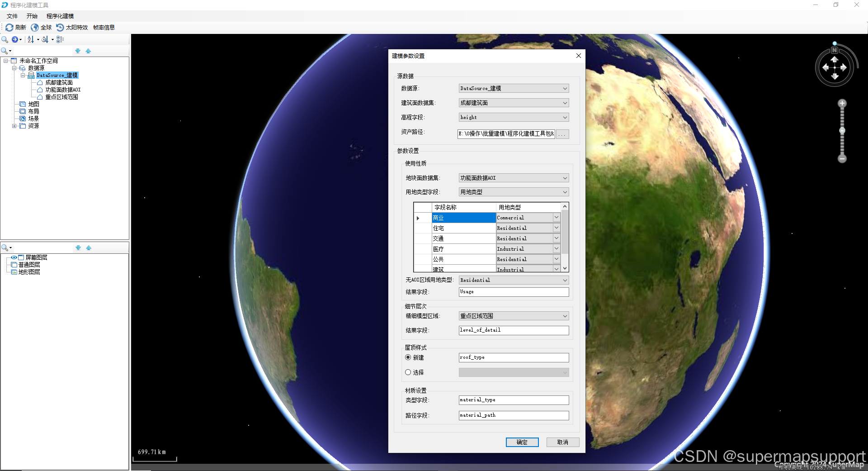Click the layer manager search magnifier icon
868x471 pixels.
pos(5,248)
